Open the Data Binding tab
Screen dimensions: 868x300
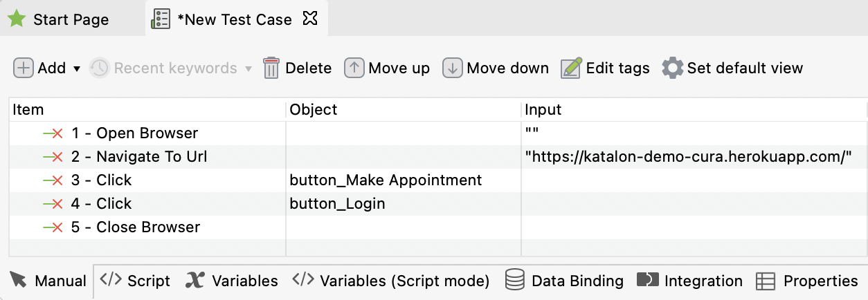[564, 281]
